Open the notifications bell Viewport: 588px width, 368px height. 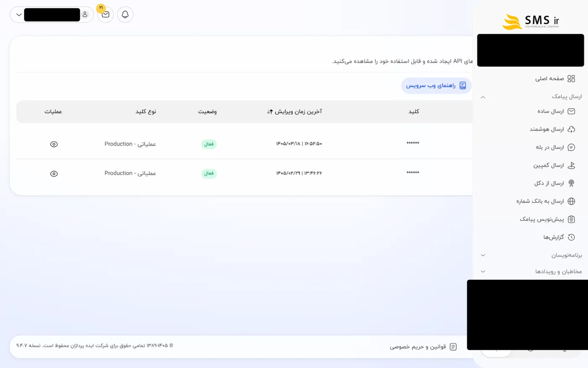[x=125, y=15]
